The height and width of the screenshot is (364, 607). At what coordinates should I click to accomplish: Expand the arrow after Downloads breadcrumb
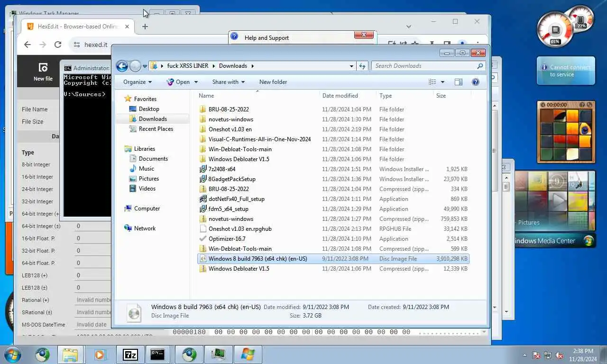252,66
